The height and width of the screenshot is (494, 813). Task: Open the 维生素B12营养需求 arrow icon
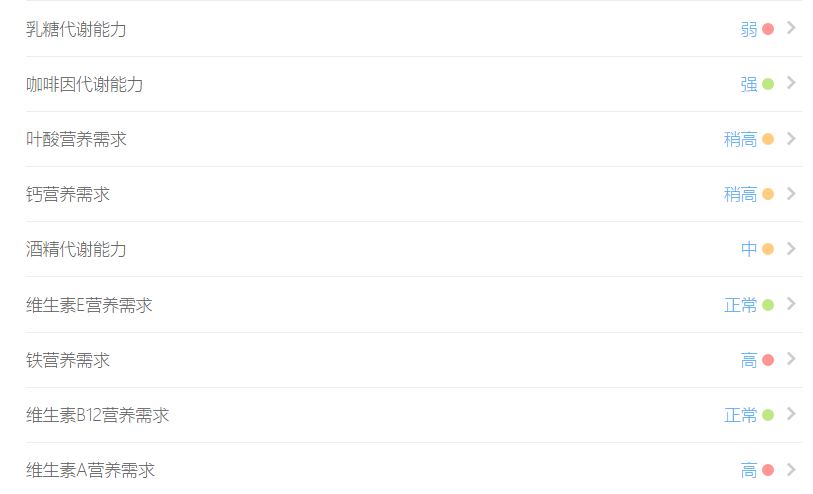point(791,414)
